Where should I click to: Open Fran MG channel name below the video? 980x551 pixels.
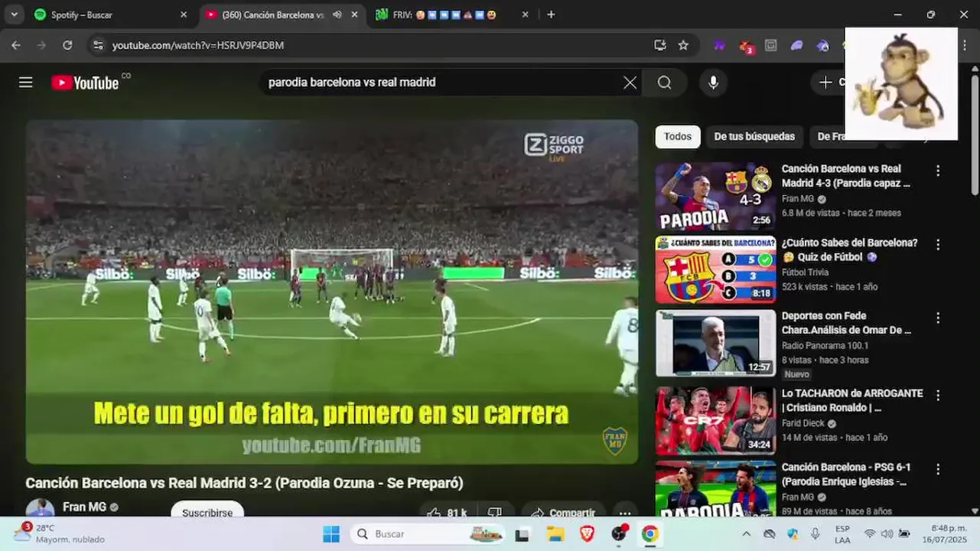(84, 507)
